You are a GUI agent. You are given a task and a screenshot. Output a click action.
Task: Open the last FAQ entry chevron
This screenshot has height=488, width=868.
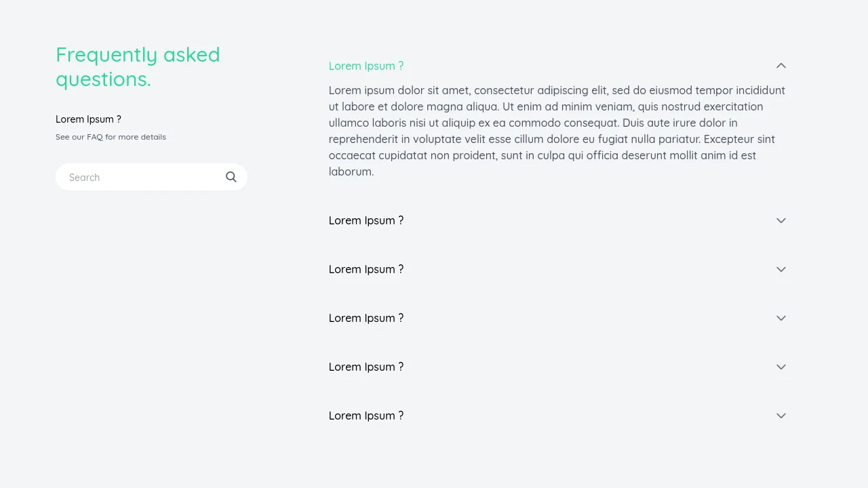coord(781,415)
